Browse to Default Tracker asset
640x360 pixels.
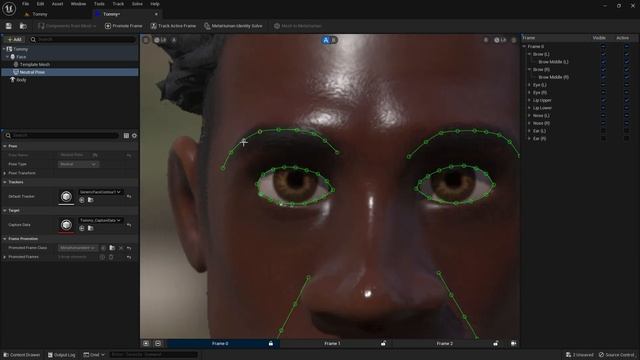coord(91,200)
